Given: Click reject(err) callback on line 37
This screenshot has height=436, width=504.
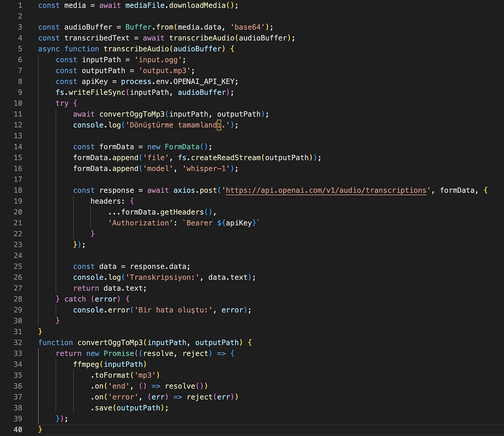Looking at the screenshot, I should pyautogui.click(x=210, y=397).
